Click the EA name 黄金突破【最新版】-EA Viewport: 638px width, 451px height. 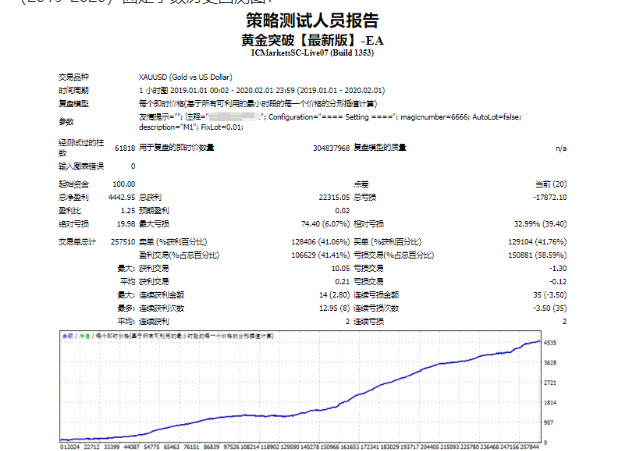coord(312,40)
